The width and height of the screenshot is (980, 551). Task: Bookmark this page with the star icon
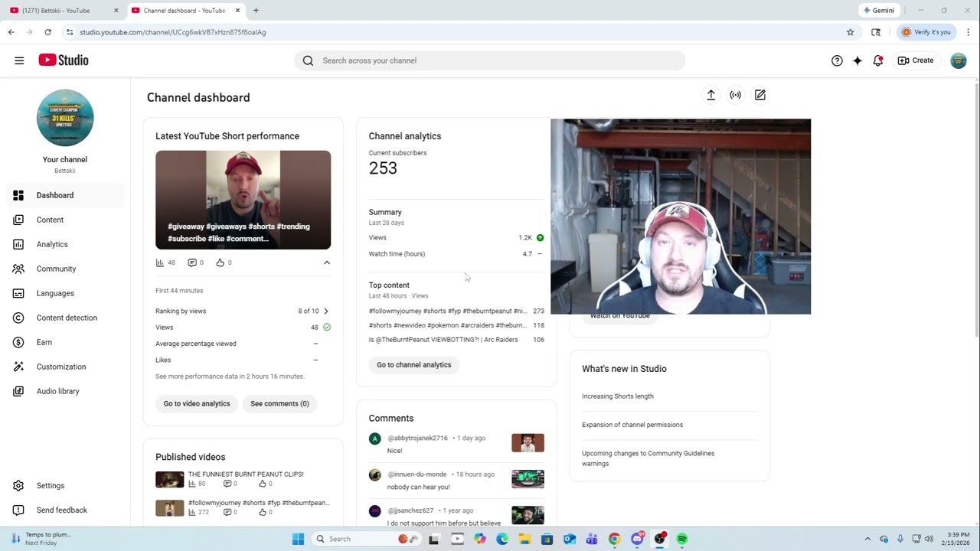(850, 32)
